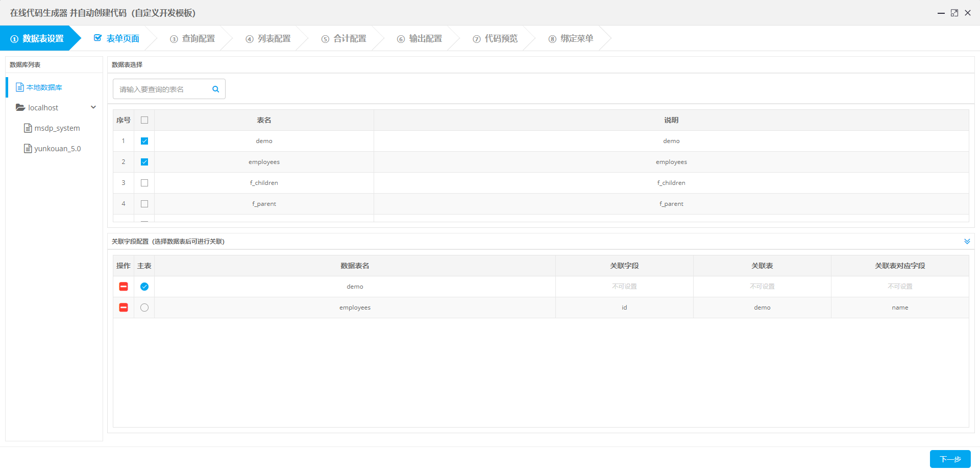Remove the demo row using red minus icon
The width and height of the screenshot is (980, 471).
(x=124, y=287)
